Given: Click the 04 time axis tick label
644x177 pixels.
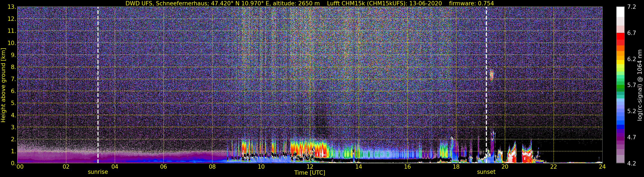Looking at the screenshot, I should click(x=115, y=167).
